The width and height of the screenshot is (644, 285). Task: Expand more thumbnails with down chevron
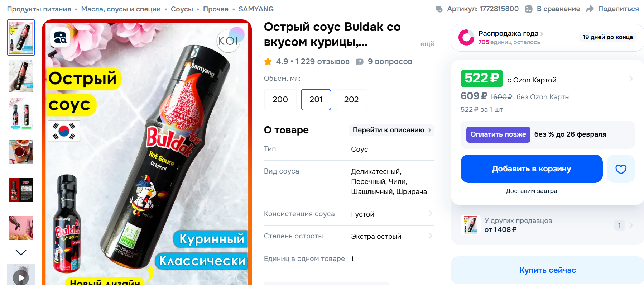21,252
